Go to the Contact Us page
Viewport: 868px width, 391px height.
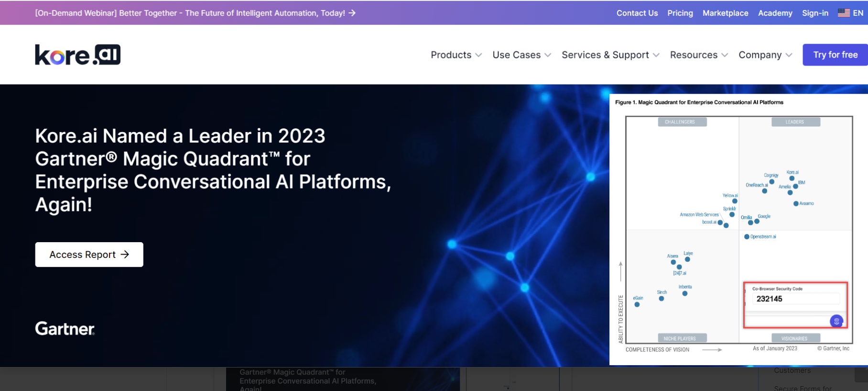point(637,13)
